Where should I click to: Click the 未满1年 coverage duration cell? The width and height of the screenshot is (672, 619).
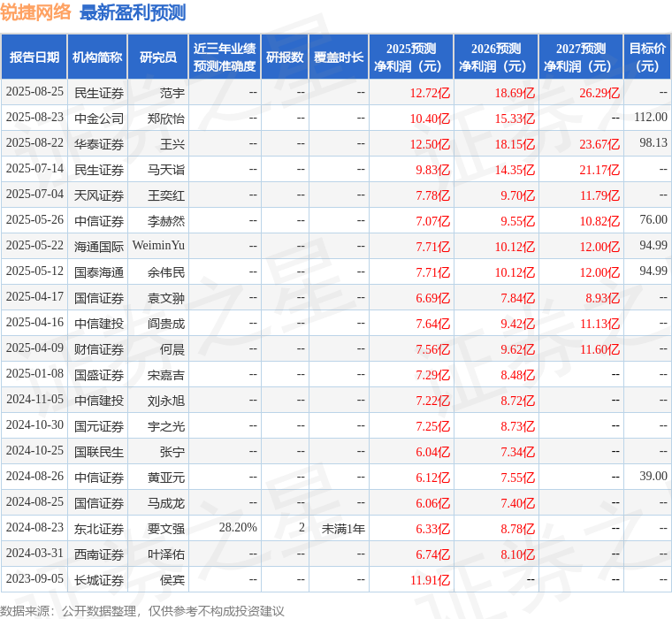[x=343, y=528]
